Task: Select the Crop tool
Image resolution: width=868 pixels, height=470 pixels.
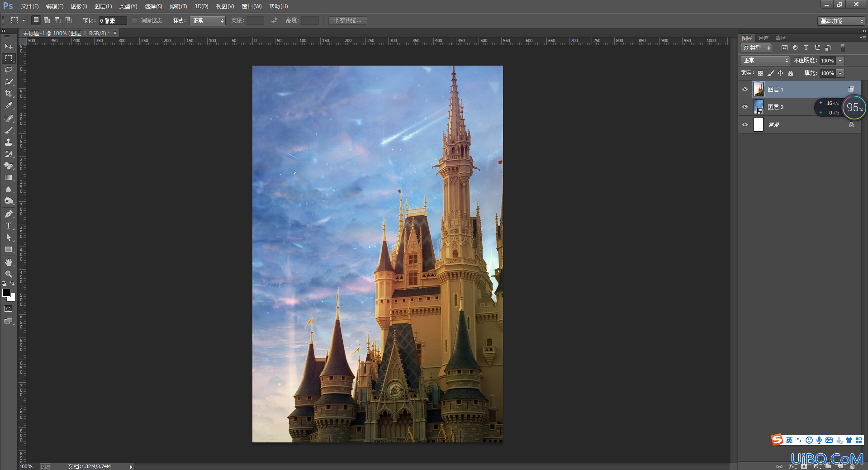Action: coord(9,94)
